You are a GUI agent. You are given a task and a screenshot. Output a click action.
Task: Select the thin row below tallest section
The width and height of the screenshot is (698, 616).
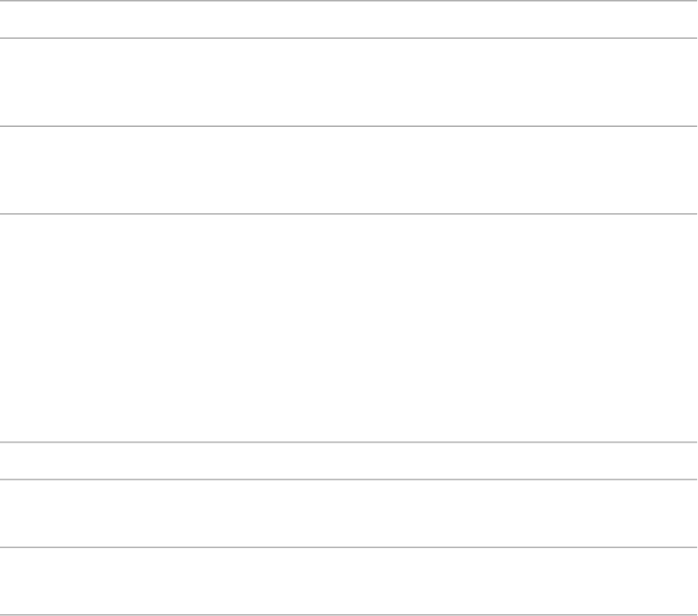click(348, 461)
